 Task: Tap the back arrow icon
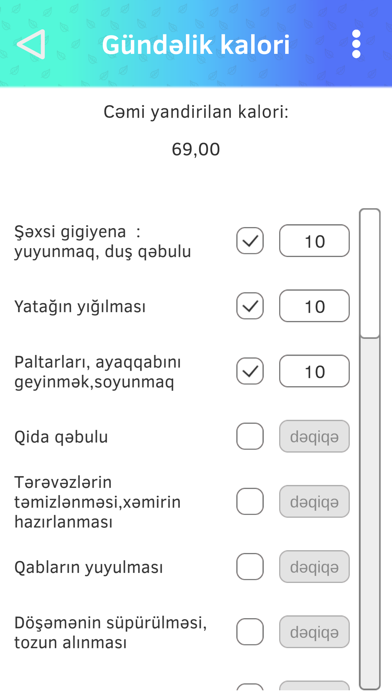coord(31,44)
